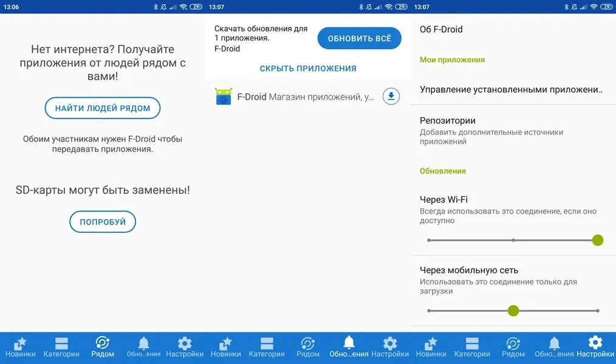Open Категории tab icon in left screen
Image resolution: width=616 pixels, height=364 pixels.
61,343
